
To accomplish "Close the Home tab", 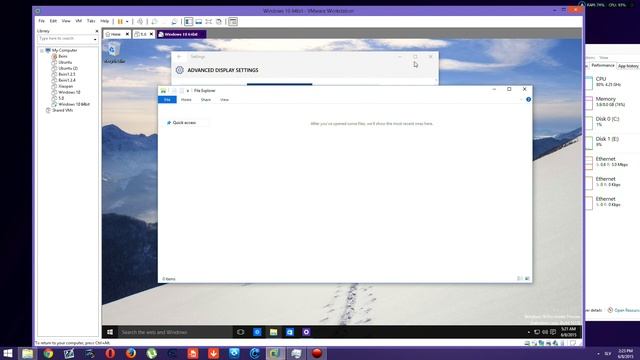I will click(127, 34).
